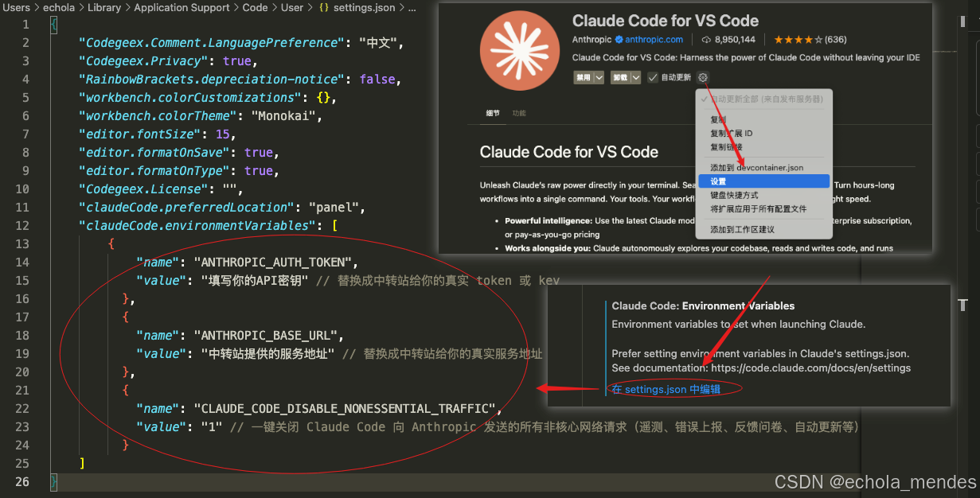
Task: Toggle 自动更新全部 in the context menu
Action: point(763,99)
